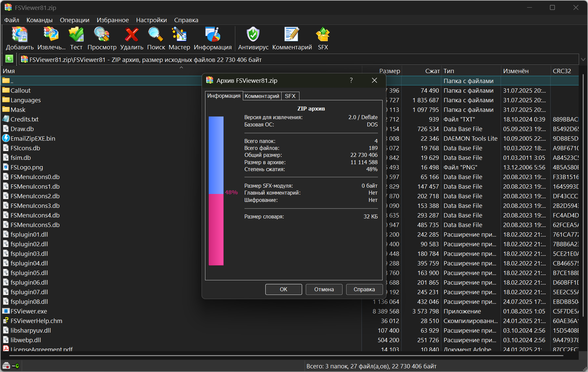Open the Файл menu
Screen dimensions: 588x372
pyautogui.click(x=12, y=20)
